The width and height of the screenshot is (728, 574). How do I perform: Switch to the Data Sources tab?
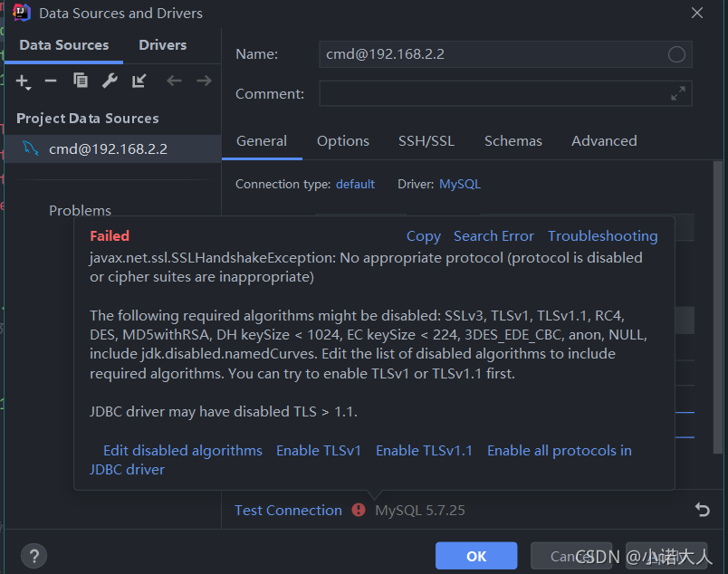(x=64, y=45)
